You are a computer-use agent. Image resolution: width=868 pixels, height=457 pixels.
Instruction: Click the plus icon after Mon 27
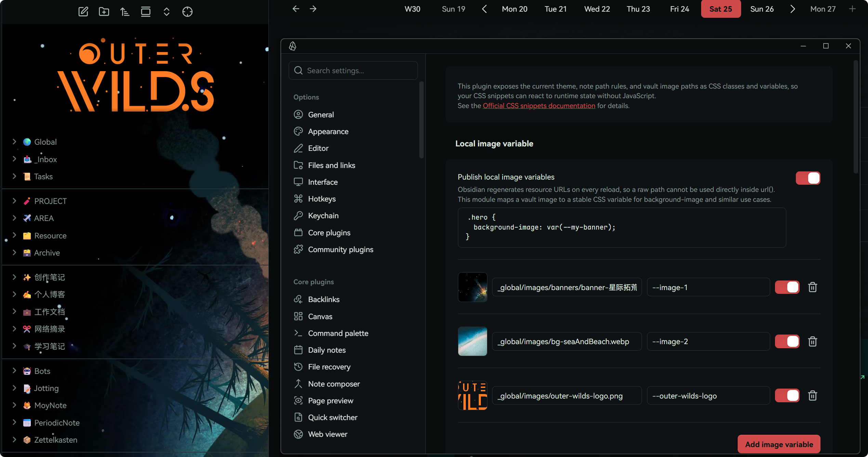pyautogui.click(x=852, y=9)
